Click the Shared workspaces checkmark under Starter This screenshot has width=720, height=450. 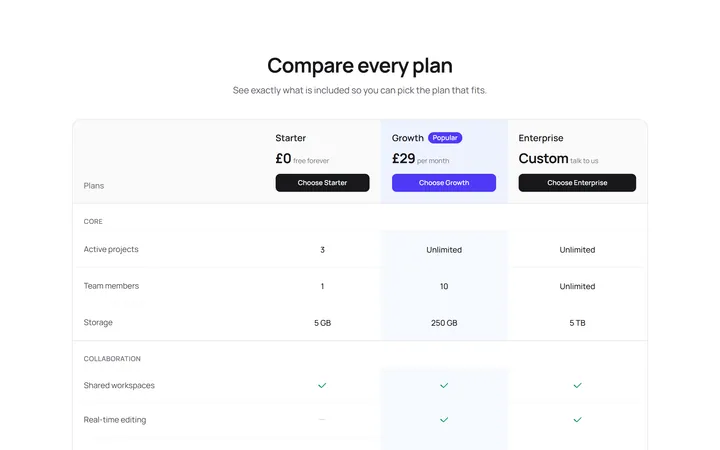point(322,385)
